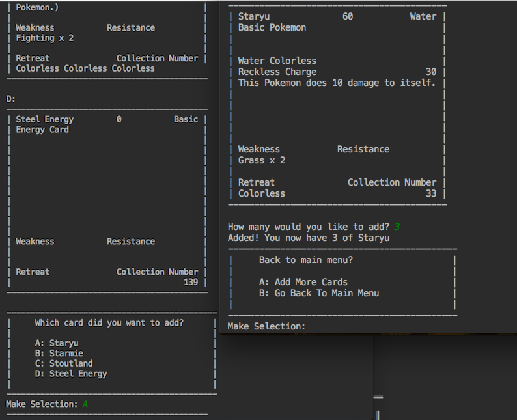Click the 'Back to main menu?' heading
This screenshot has height=420, width=517.
tap(305, 260)
